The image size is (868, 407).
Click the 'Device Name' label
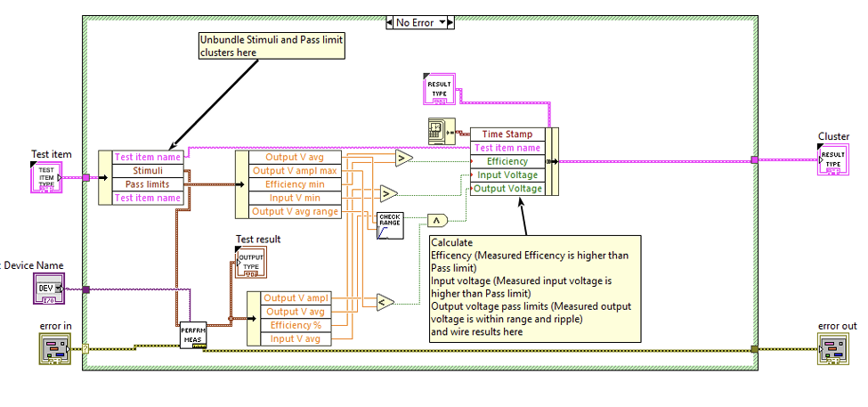(34, 265)
